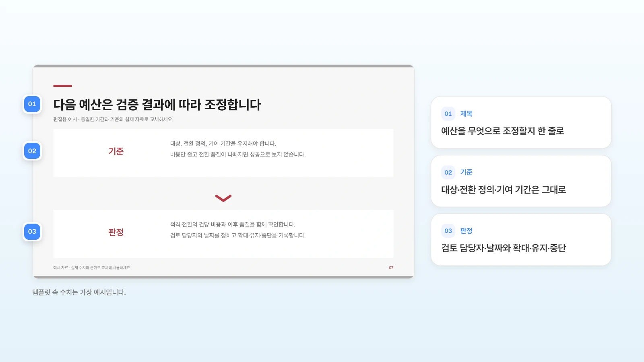Select the 01 badge in the 제목 card

(x=448, y=114)
